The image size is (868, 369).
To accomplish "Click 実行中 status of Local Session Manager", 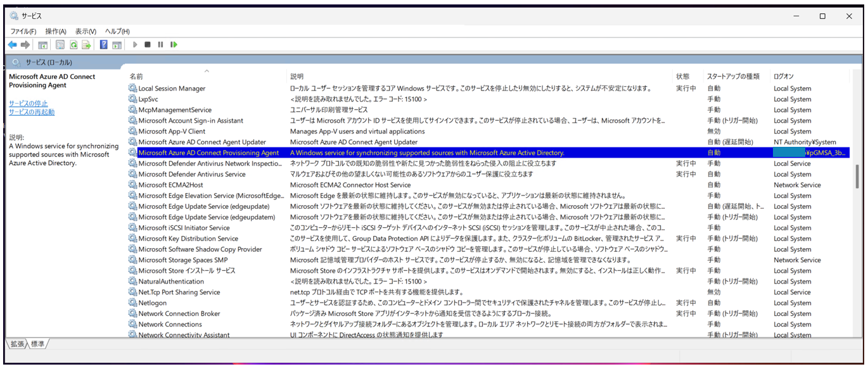I will 686,89.
